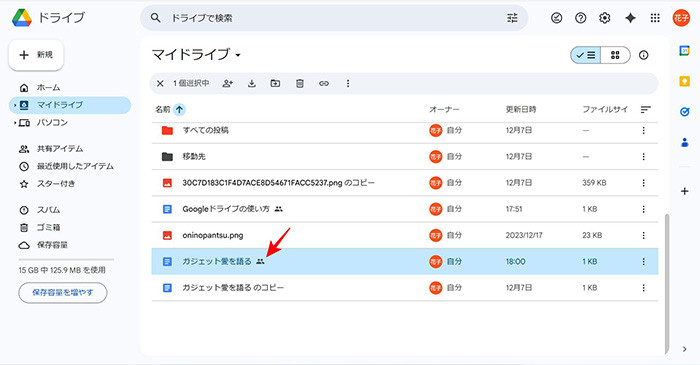
Task: Sort by ファイルサイズ column header
Action: click(605, 109)
